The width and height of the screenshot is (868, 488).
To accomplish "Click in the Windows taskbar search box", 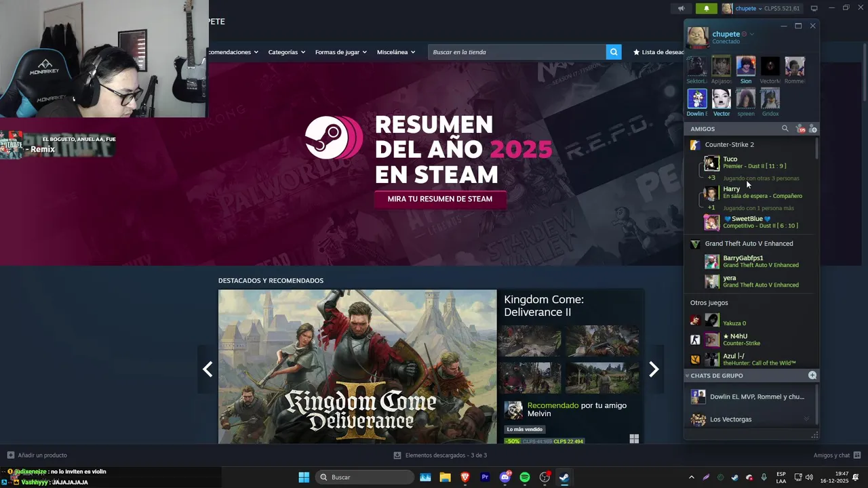I will [365, 477].
